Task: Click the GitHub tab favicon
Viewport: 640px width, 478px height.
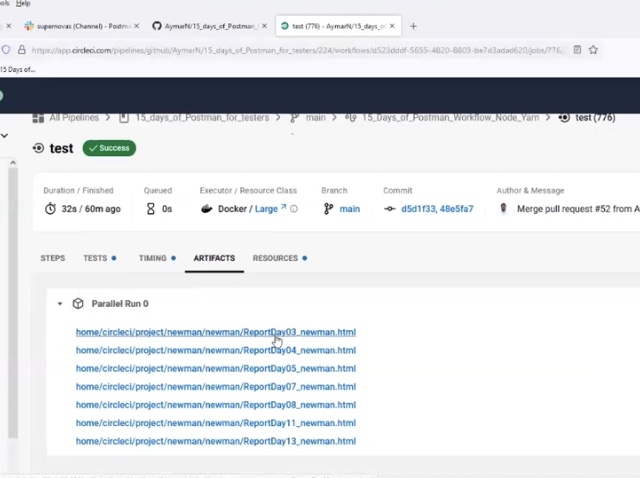Action: click(157, 26)
